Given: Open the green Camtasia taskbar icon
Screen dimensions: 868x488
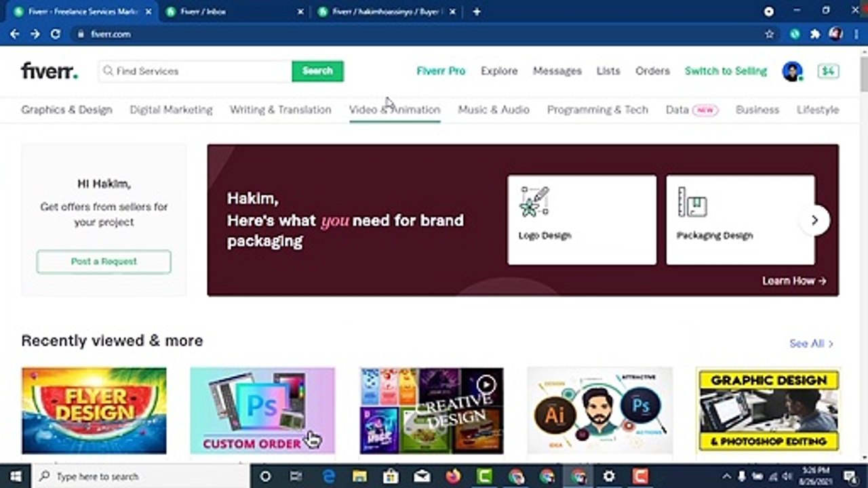Looking at the screenshot, I should click(485, 476).
